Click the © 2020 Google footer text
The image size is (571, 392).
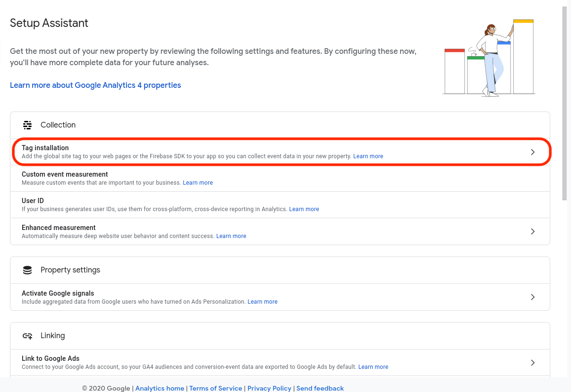(x=106, y=388)
